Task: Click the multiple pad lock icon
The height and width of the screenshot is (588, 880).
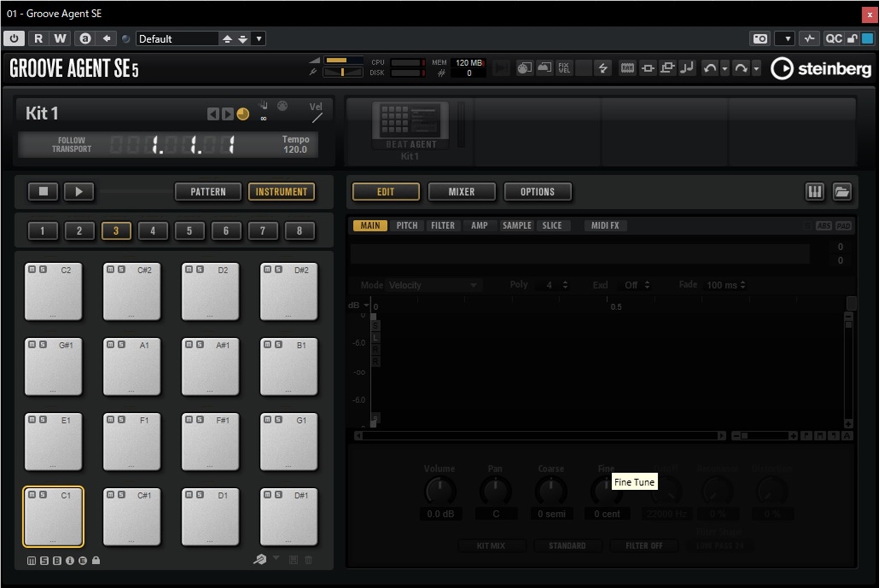Action: [667, 68]
